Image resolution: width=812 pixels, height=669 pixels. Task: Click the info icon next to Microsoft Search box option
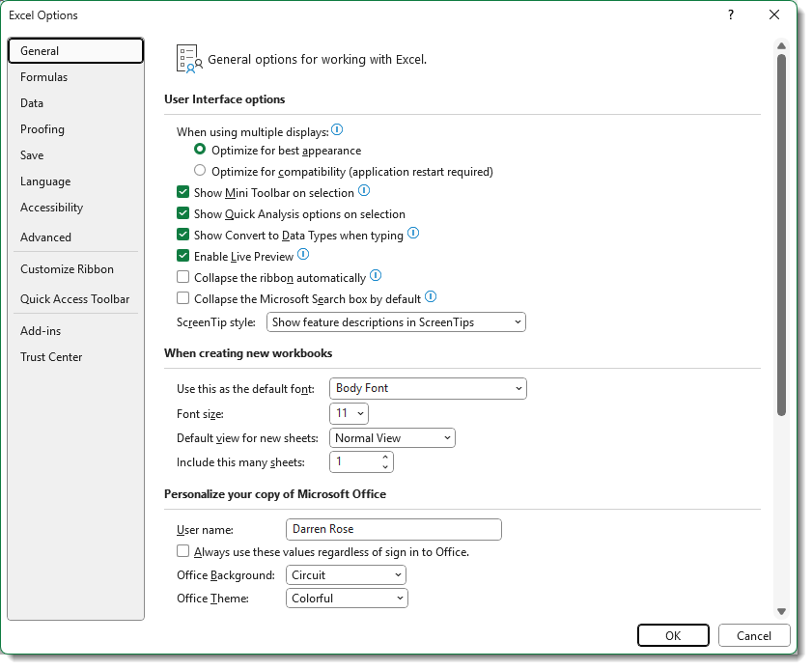point(431,296)
